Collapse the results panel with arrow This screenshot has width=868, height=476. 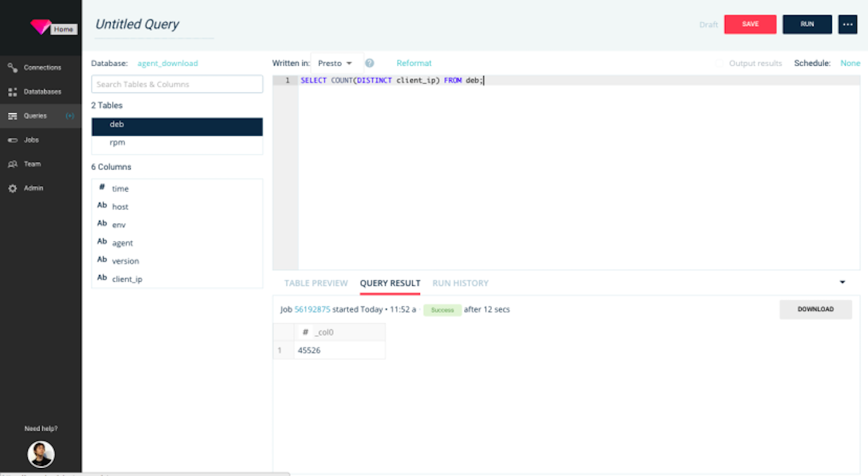[x=842, y=283]
